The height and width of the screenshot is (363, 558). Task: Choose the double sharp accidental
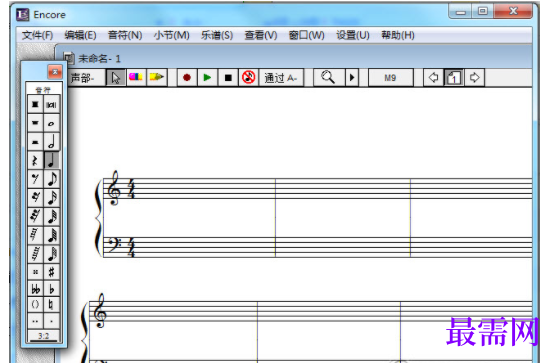pos(35,272)
